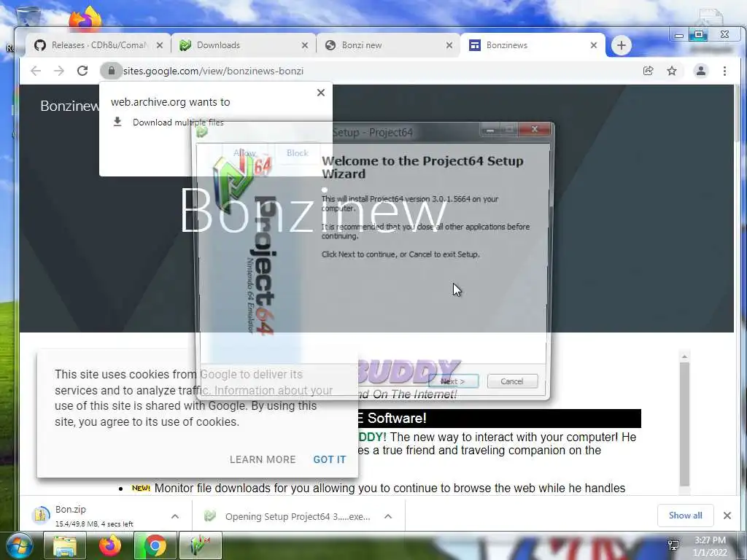Switch to the Downloads tab
The height and width of the screenshot is (560, 747).
click(243, 45)
